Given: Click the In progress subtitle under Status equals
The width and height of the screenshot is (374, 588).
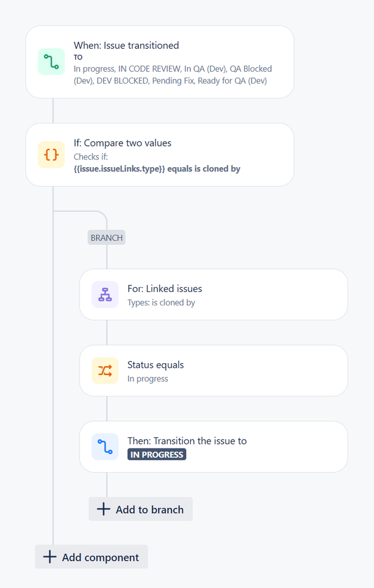Looking at the screenshot, I should tap(148, 378).
